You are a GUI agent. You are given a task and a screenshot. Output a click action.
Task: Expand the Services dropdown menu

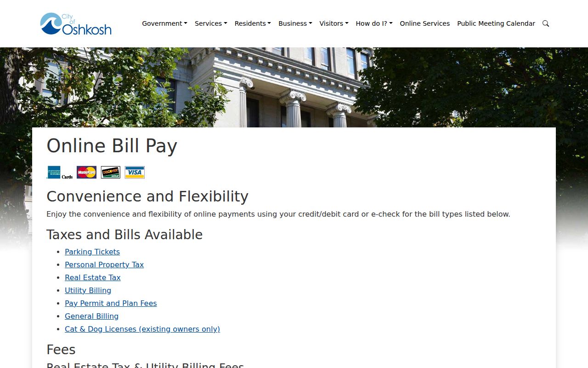pyautogui.click(x=211, y=23)
